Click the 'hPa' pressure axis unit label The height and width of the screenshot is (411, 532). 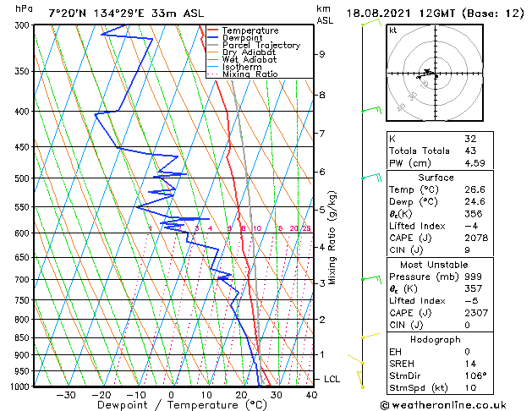click(24, 8)
